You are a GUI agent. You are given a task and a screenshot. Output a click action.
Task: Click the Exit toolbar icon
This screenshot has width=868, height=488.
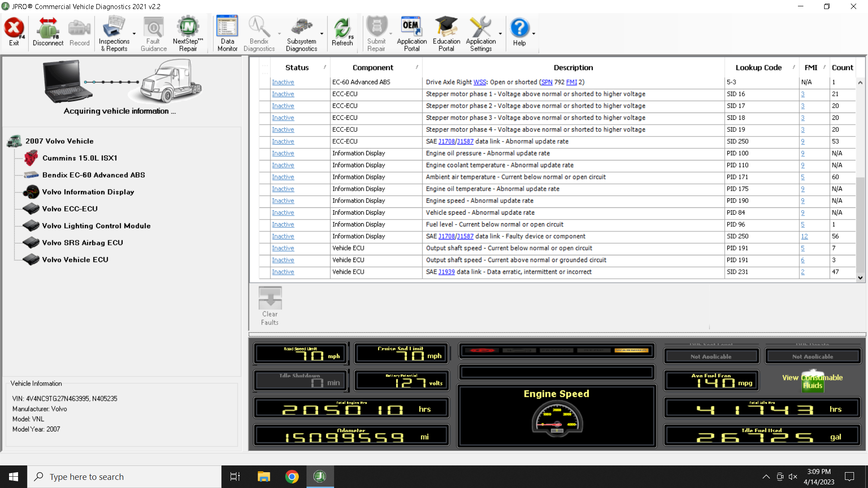[14, 32]
